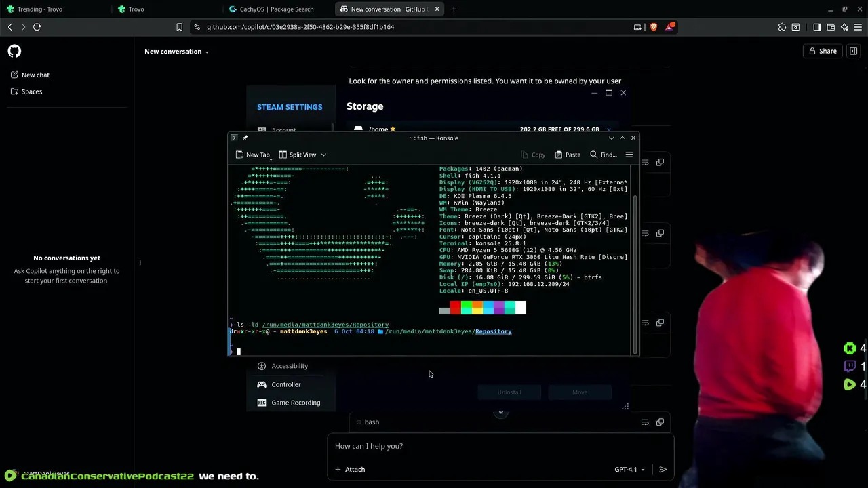Switch to the Trending - Trovo tab
This screenshot has width=868, height=488.
tap(54, 9)
